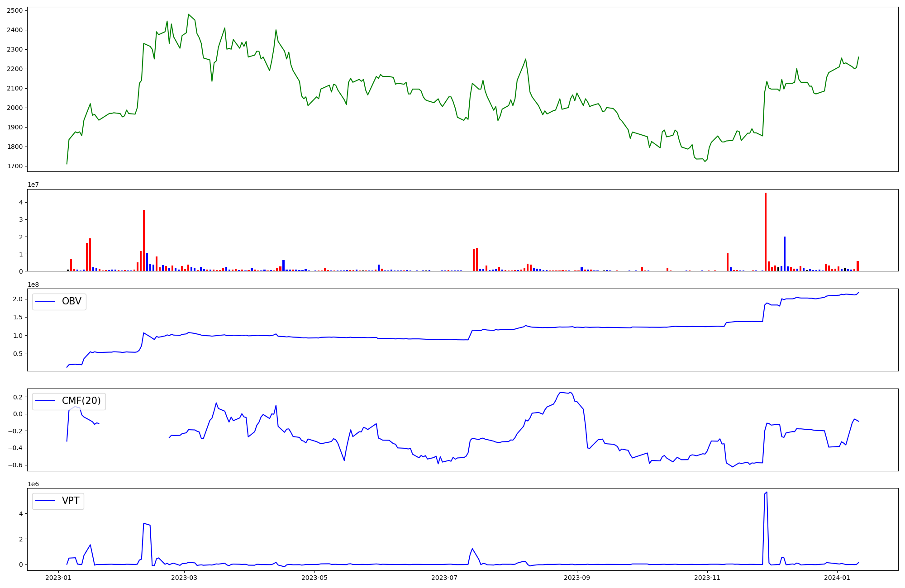Click the 2300 price axis tick label

[14, 49]
